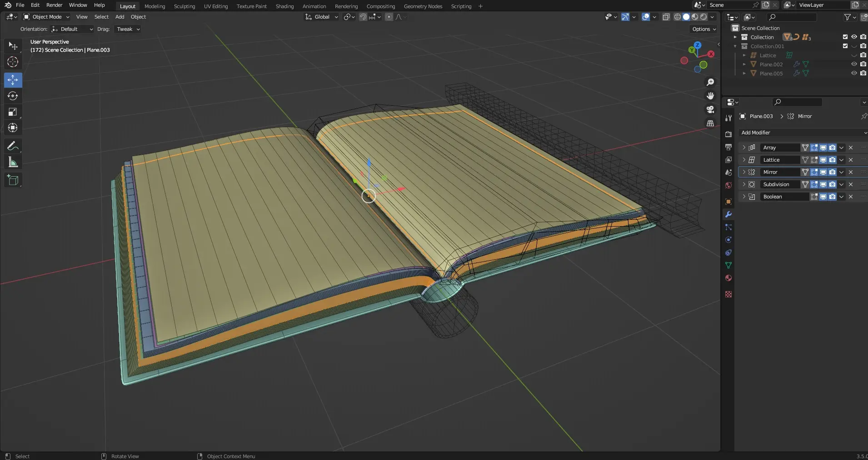Toggle perspective/orthographic grid icon
868x460 pixels.
click(x=710, y=123)
